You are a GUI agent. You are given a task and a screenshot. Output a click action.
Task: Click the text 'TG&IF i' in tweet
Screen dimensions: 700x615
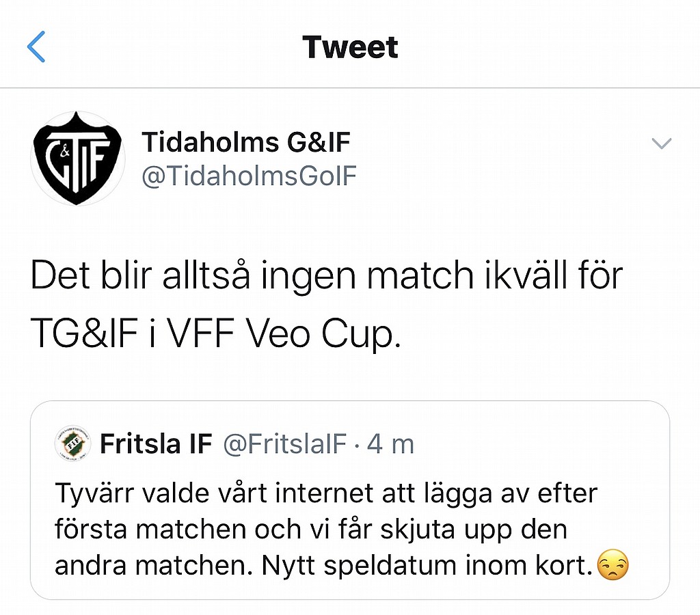[x=93, y=334]
